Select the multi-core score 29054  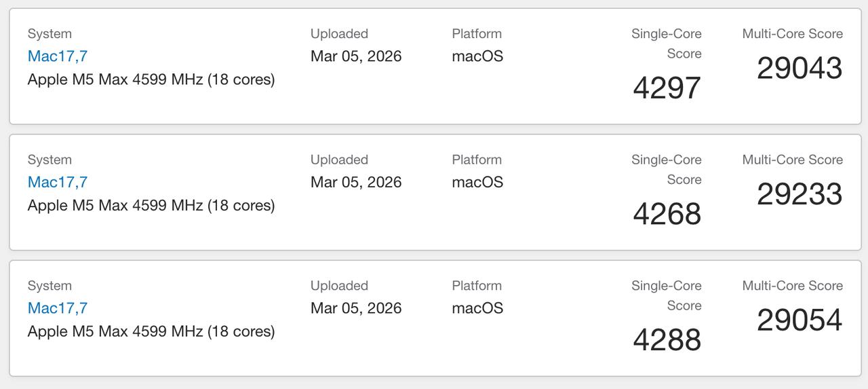coord(800,320)
